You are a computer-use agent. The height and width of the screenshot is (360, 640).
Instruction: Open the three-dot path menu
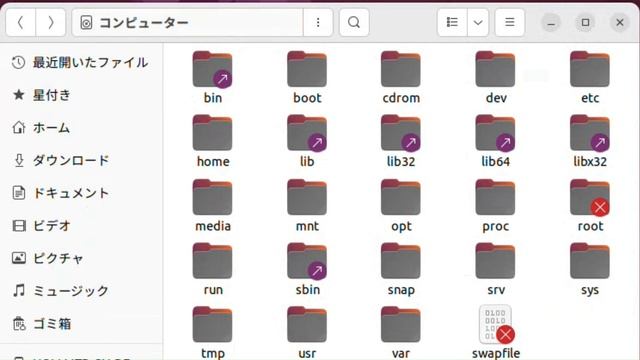(x=318, y=22)
